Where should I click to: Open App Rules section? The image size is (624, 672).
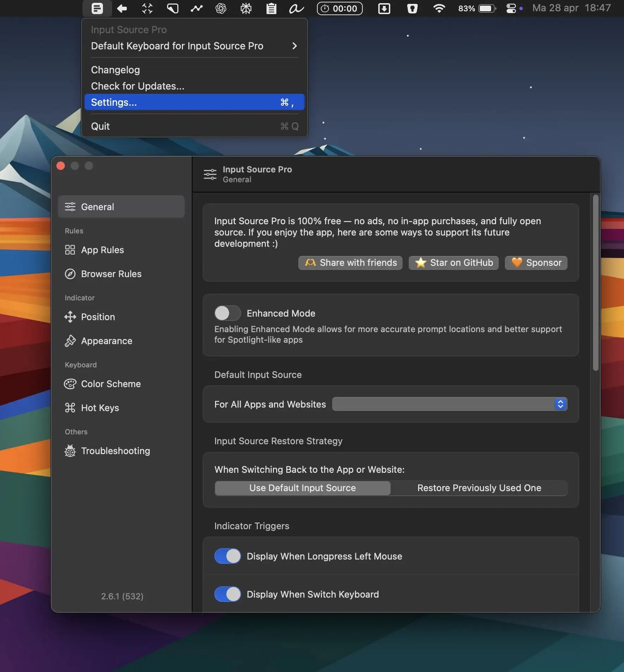pyautogui.click(x=121, y=250)
